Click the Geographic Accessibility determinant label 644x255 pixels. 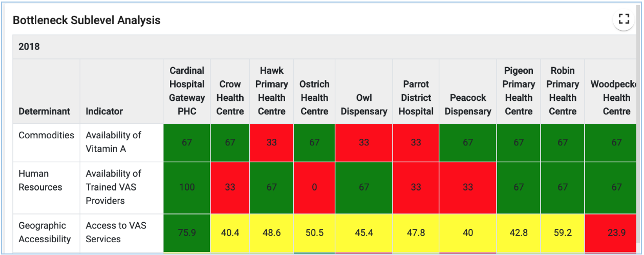[x=45, y=232]
